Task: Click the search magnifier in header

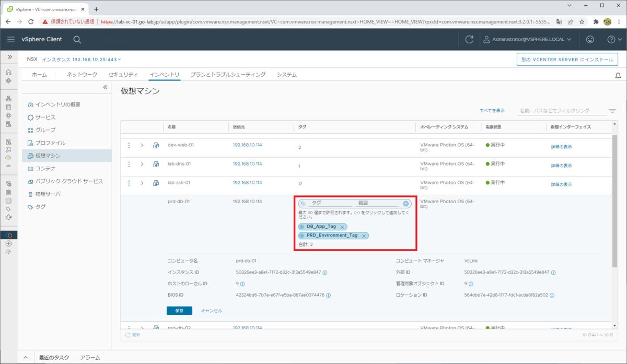Action: pos(77,39)
